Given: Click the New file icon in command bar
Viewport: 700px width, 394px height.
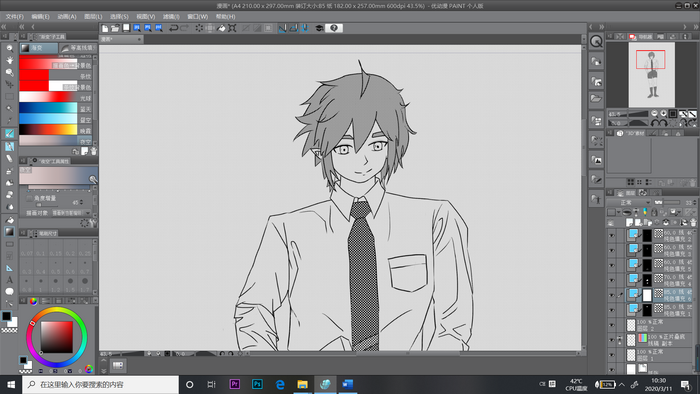Looking at the screenshot, I should tap(105, 28).
